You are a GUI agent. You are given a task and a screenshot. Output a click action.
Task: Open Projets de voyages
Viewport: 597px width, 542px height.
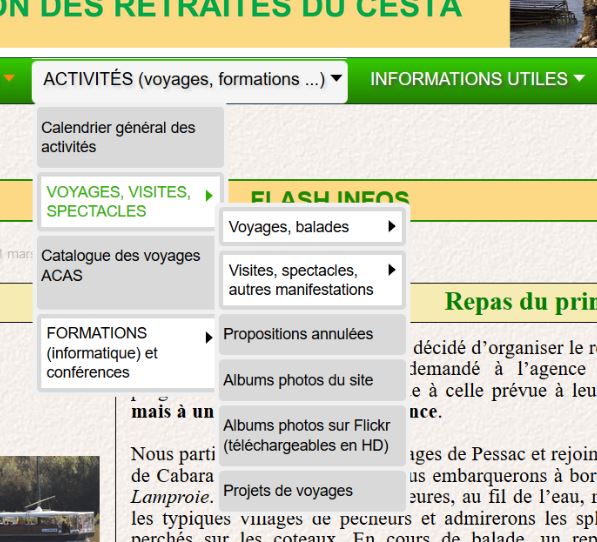[313, 491]
